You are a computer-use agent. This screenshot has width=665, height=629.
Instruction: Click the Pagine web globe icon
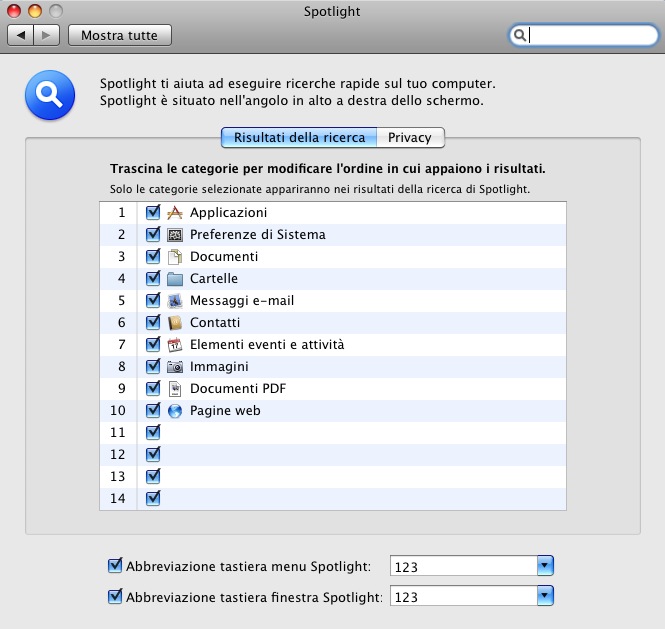pos(174,411)
